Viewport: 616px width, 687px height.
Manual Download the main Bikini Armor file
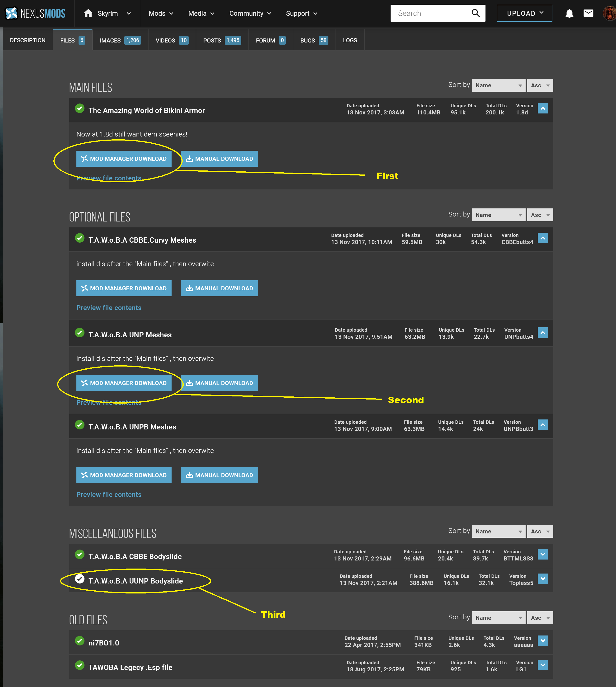[219, 159]
